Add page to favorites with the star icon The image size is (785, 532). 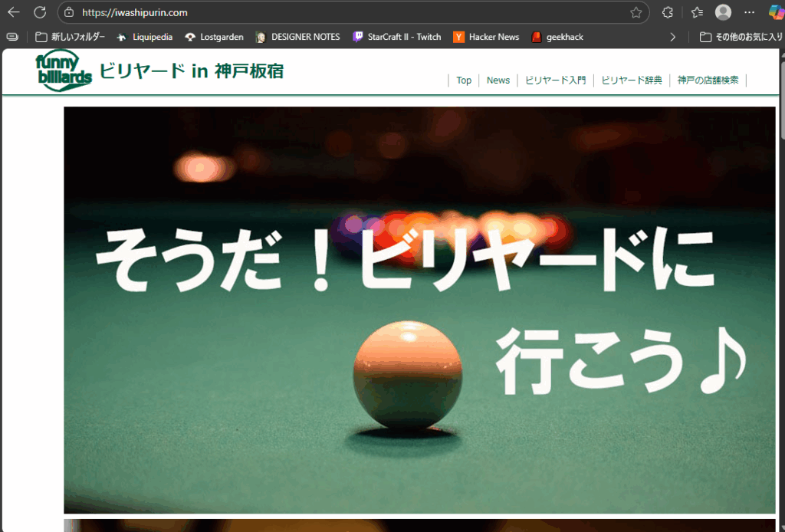pyautogui.click(x=636, y=12)
